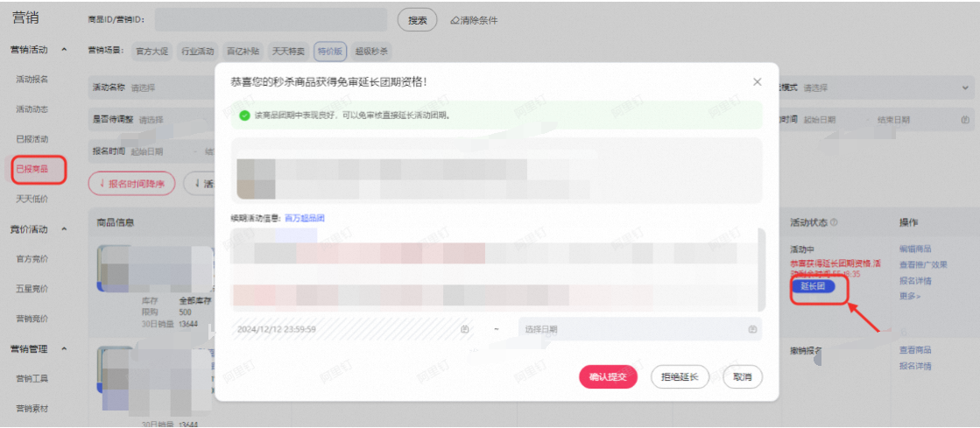This screenshot has width=980, height=428.
Task: Click calendar icon in 结束日期 filter field
Action: tap(965, 119)
